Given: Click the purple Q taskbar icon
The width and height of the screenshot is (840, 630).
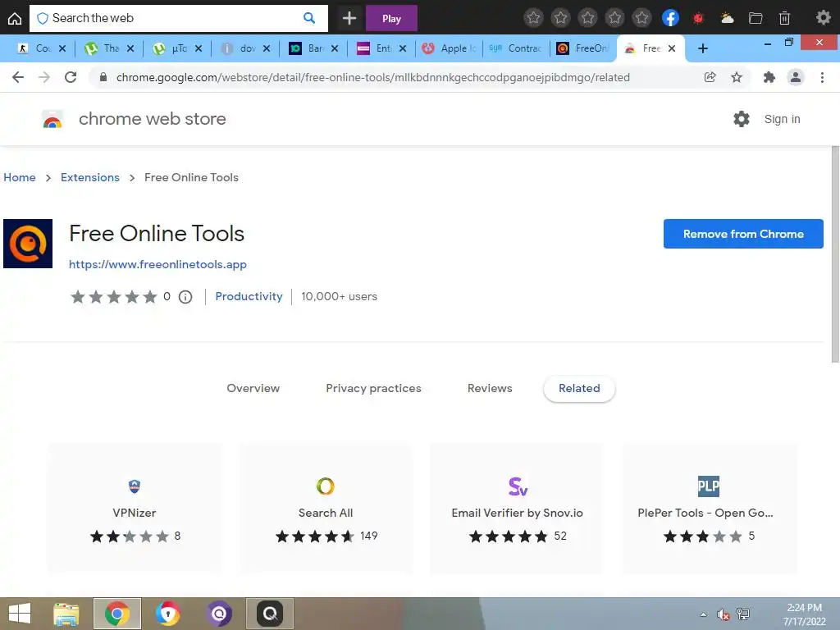Looking at the screenshot, I should click(x=218, y=614).
